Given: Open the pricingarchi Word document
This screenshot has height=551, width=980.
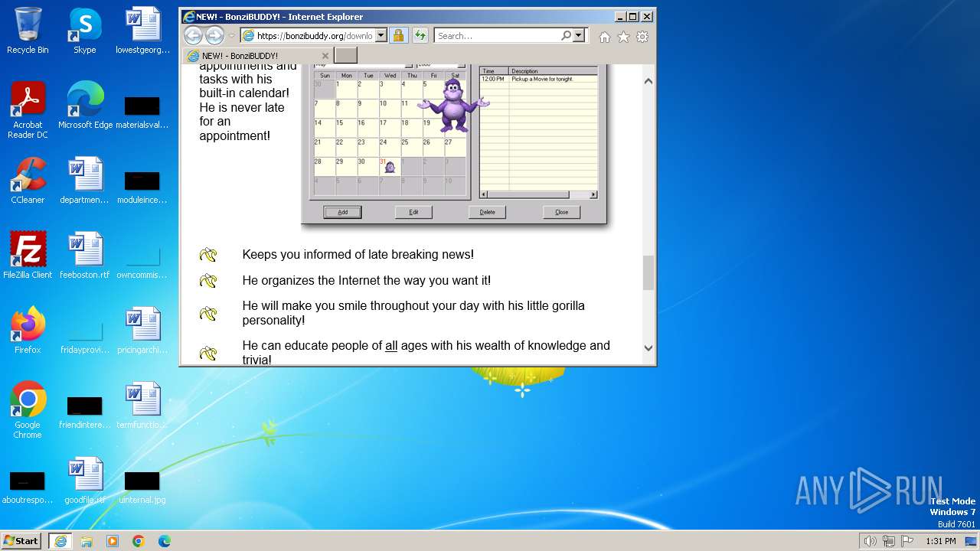Looking at the screenshot, I should click(x=142, y=330).
